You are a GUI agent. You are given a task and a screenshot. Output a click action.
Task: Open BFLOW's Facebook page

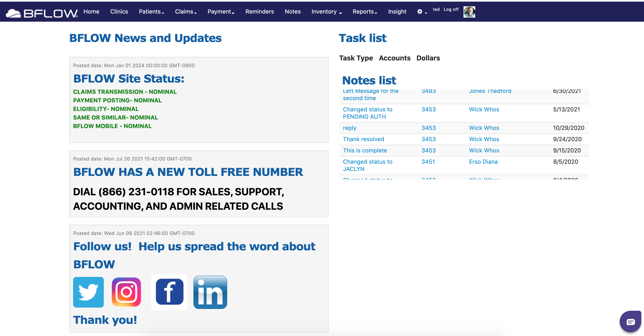[169, 292]
